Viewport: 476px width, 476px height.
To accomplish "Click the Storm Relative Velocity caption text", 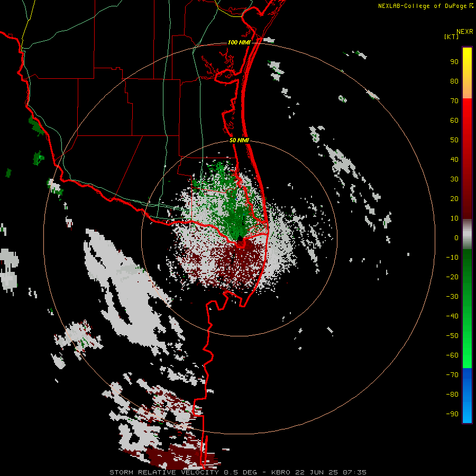I will click(x=237, y=472).
